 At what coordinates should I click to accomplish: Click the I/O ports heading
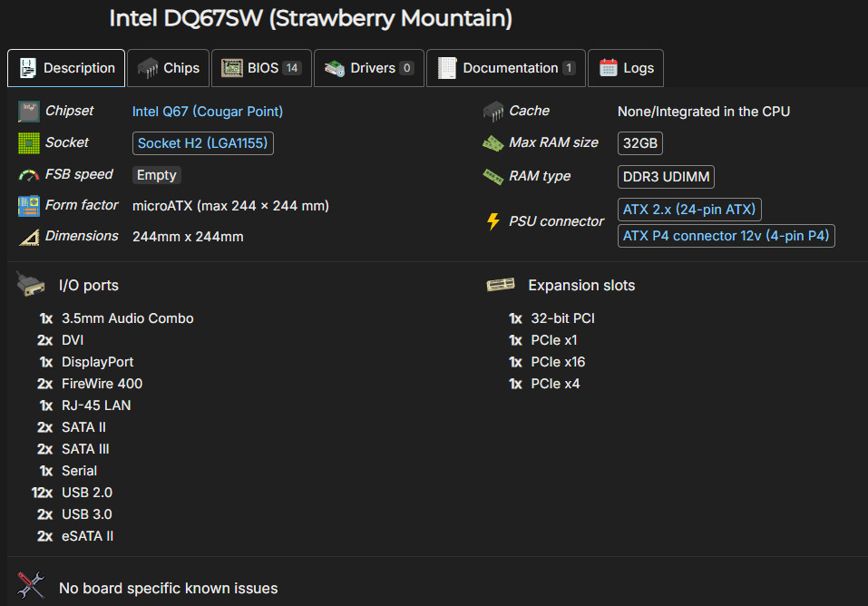(89, 285)
